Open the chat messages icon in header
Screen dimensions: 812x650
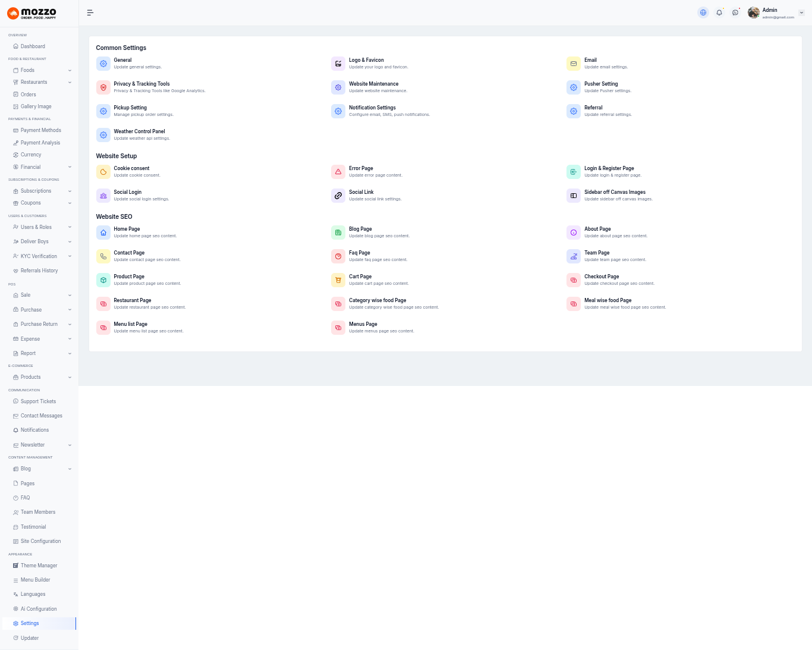(x=735, y=12)
